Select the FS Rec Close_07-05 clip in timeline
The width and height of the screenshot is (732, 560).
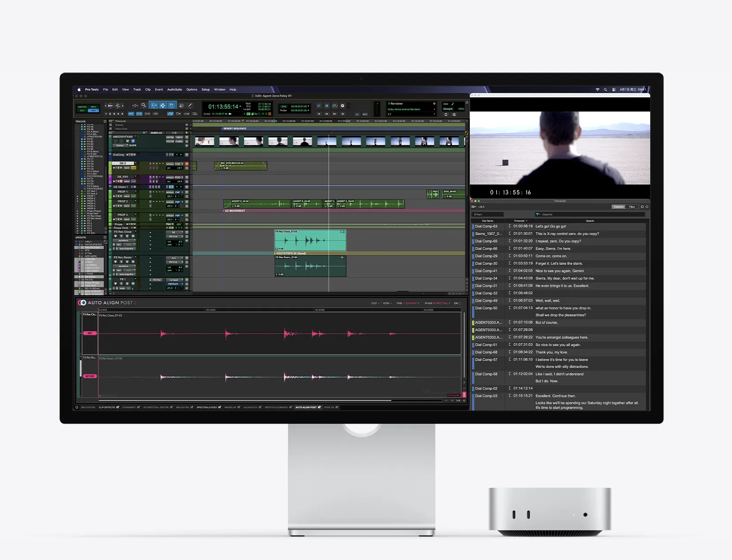(x=310, y=240)
